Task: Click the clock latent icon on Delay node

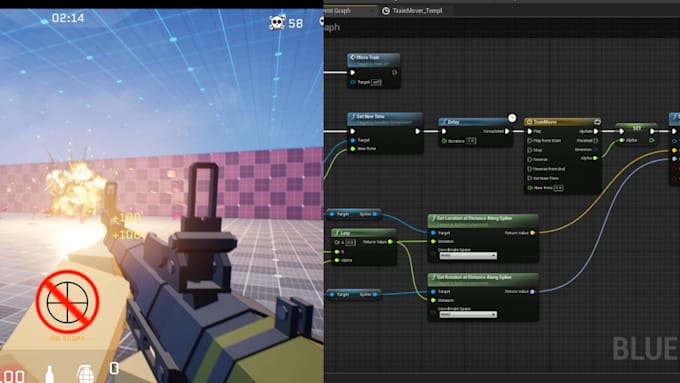Action: pyautogui.click(x=512, y=118)
